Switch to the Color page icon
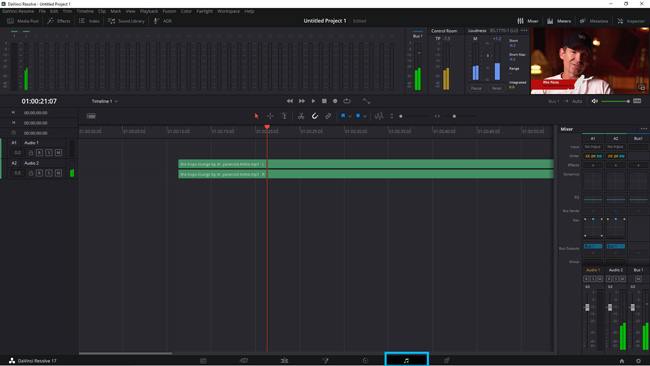 [365, 361]
